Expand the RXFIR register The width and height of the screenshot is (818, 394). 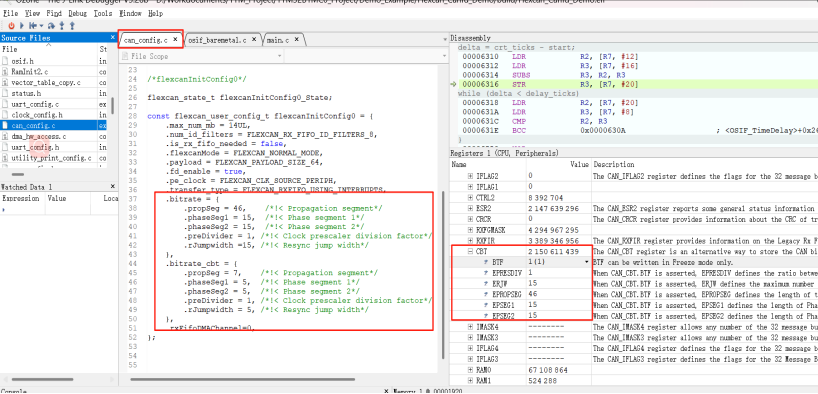tap(471, 241)
